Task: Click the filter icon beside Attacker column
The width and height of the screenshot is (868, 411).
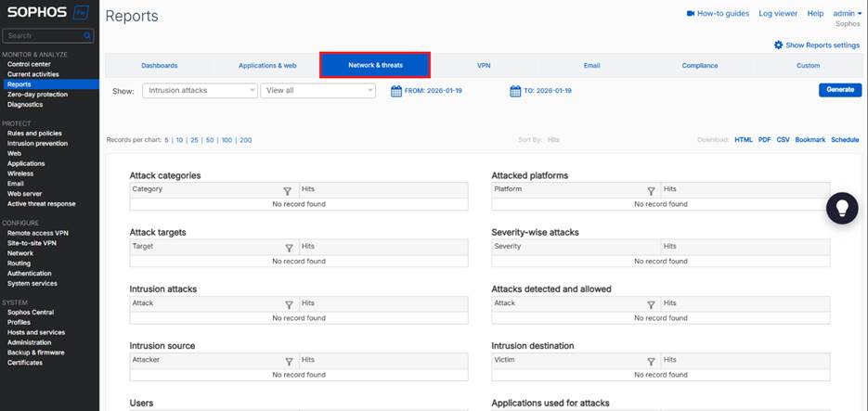Action: coord(289,361)
